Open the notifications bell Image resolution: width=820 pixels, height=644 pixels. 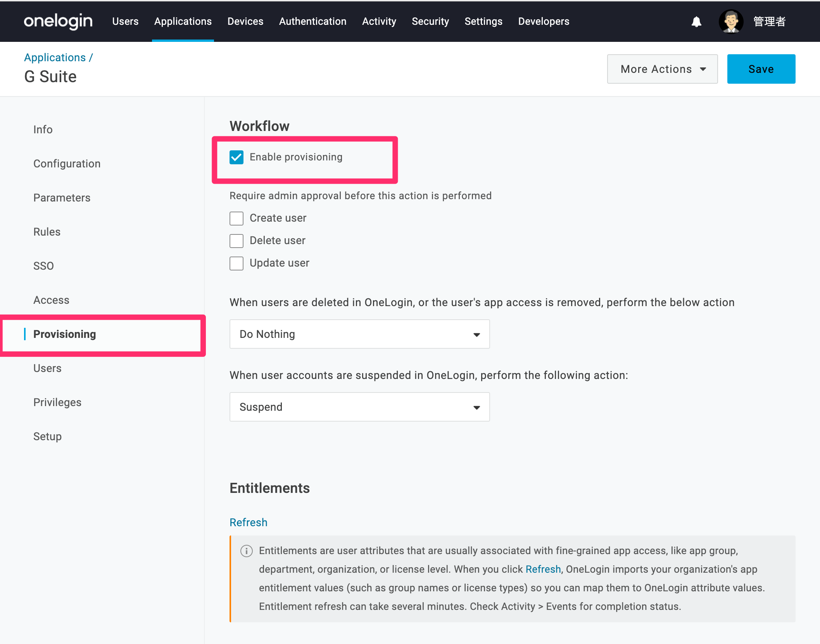pyautogui.click(x=696, y=22)
